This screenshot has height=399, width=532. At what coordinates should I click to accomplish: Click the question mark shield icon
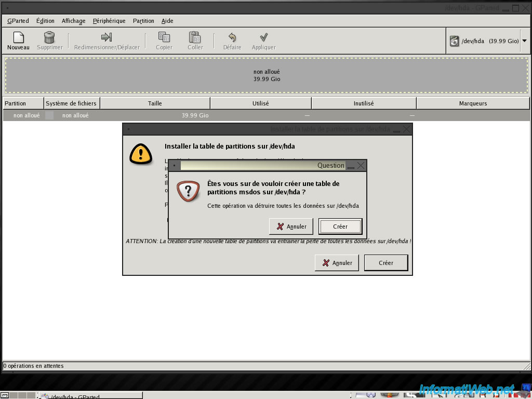[188, 191]
